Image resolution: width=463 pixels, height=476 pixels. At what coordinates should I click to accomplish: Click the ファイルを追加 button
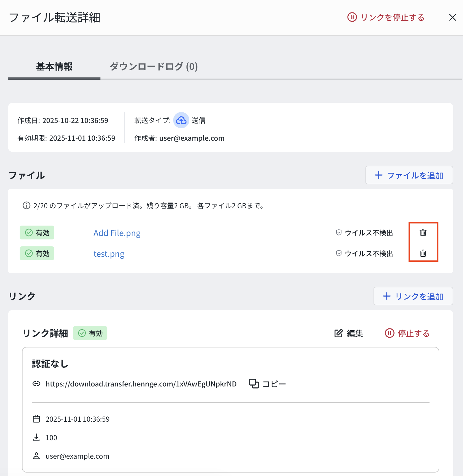409,175
